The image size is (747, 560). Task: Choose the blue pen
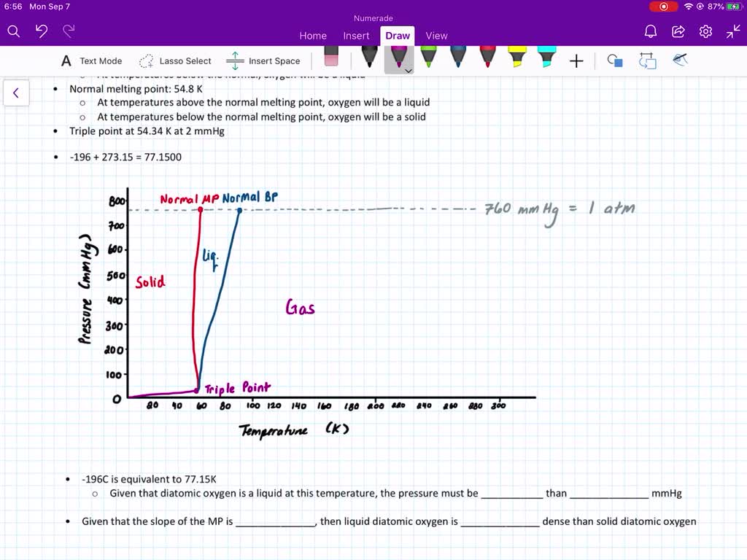pos(457,57)
